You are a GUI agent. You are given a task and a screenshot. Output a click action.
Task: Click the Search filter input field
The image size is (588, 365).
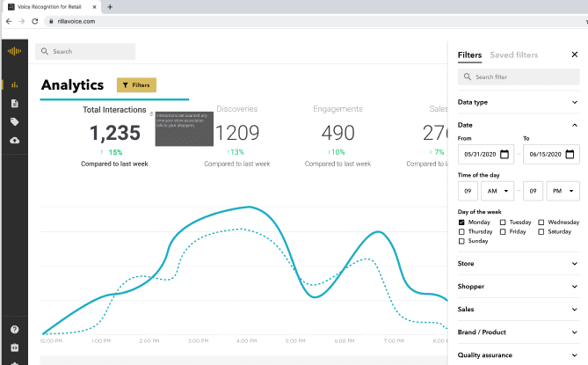click(519, 77)
